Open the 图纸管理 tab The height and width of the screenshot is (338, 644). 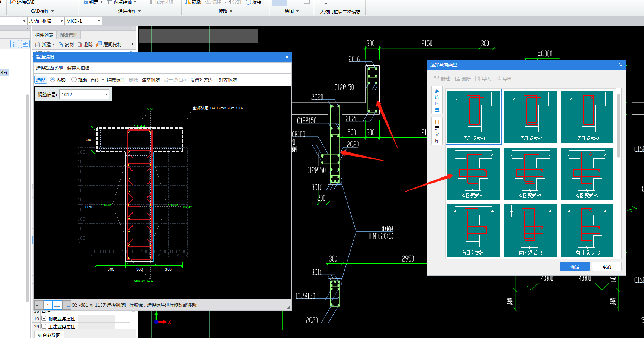(x=68, y=35)
